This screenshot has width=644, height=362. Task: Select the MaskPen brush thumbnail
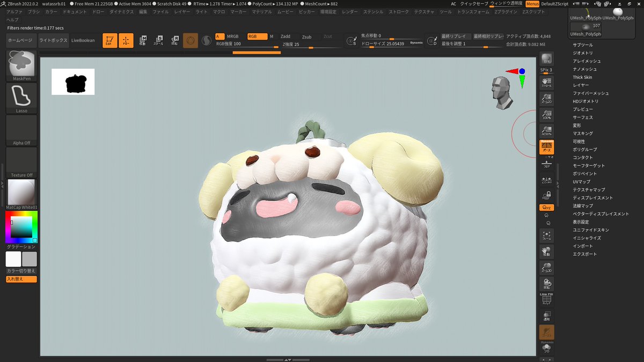(21, 66)
